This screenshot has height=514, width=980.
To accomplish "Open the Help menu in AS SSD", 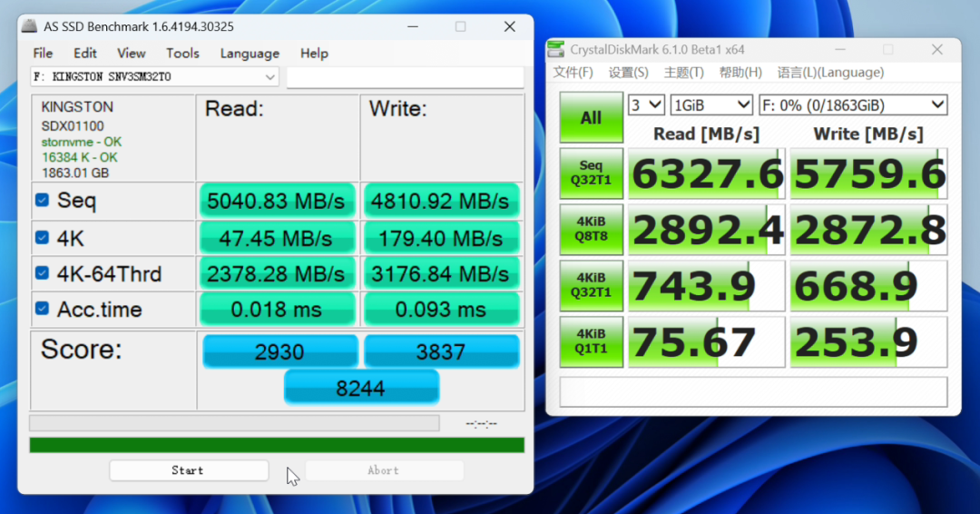I will point(314,54).
